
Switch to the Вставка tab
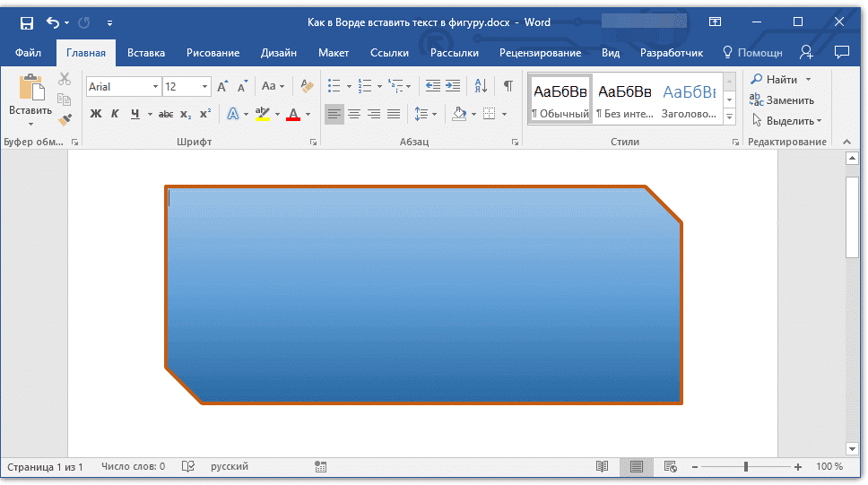pyautogui.click(x=146, y=53)
